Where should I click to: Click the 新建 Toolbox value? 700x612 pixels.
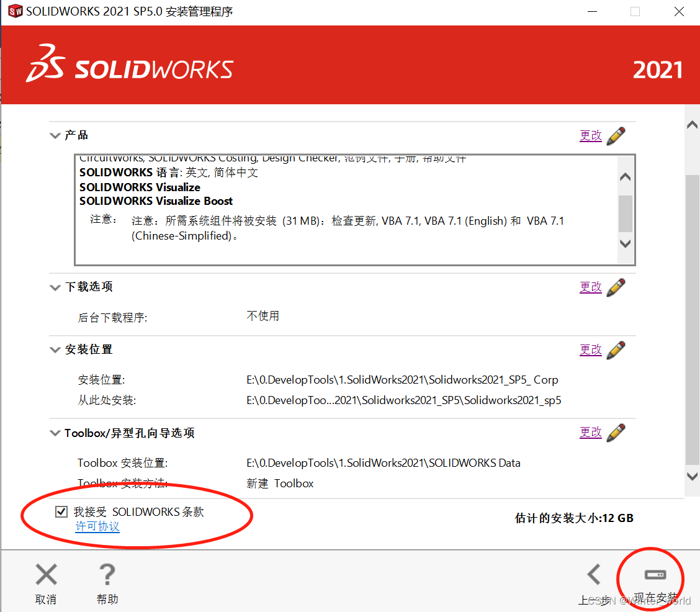(x=280, y=484)
